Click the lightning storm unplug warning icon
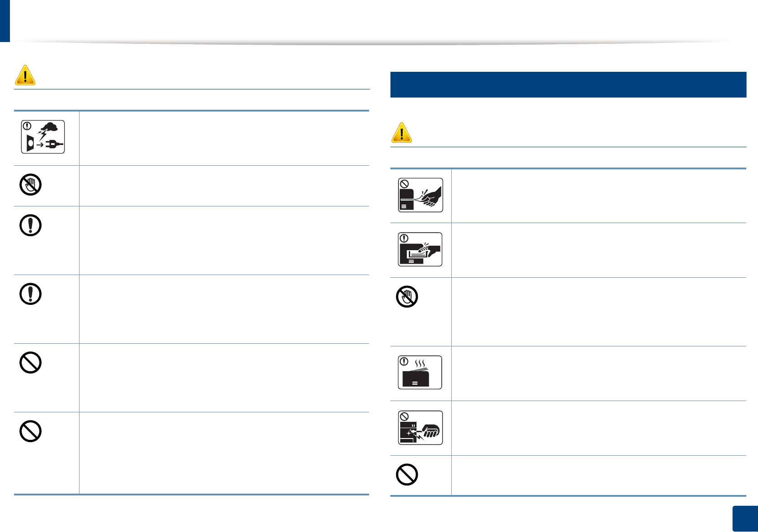The width and height of the screenshot is (758, 532). point(43,137)
